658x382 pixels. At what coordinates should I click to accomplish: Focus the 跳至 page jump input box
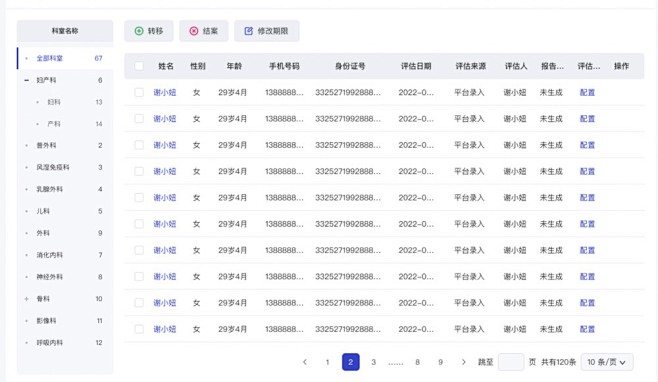coord(511,362)
